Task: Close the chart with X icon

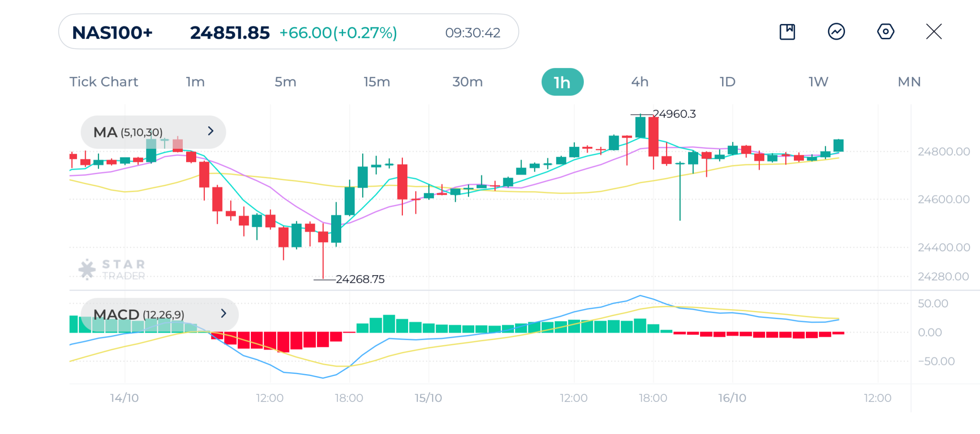Action: click(x=934, y=32)
